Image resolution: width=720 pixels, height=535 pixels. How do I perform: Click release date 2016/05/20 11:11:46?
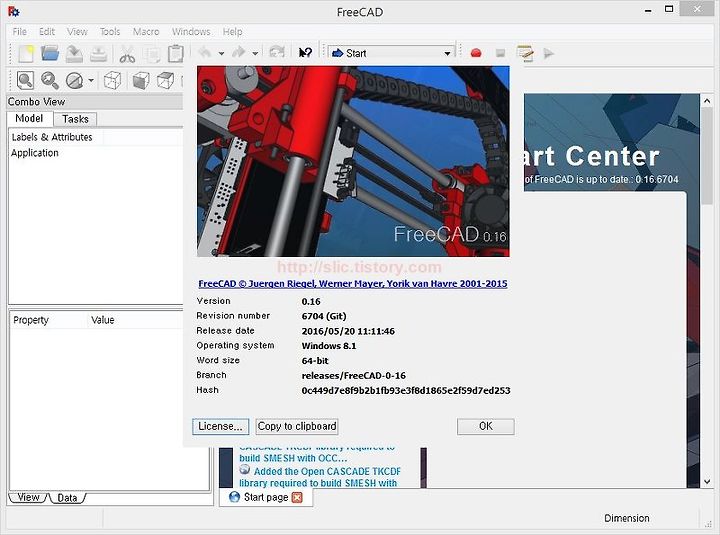tap(348, 331)
